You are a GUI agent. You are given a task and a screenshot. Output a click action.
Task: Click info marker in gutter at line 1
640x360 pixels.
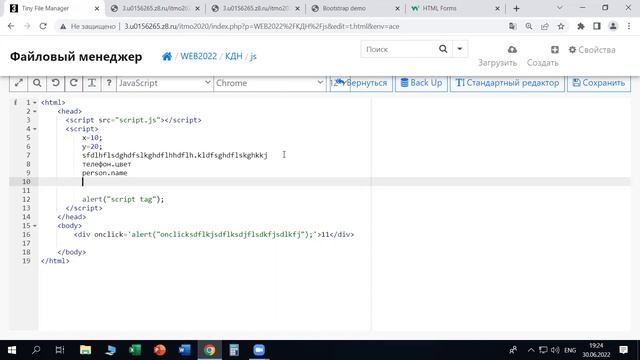click(x=16, y=102)
